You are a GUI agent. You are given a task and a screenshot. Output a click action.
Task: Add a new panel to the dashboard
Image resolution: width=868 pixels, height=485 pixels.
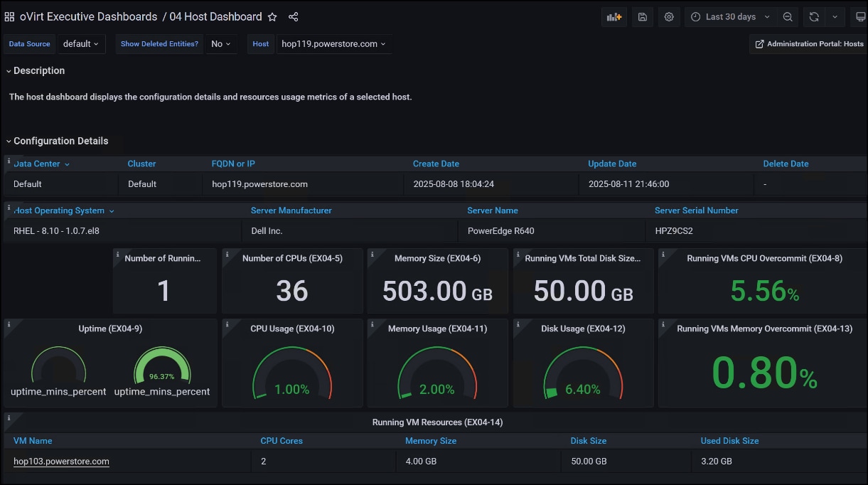point(614,17)
